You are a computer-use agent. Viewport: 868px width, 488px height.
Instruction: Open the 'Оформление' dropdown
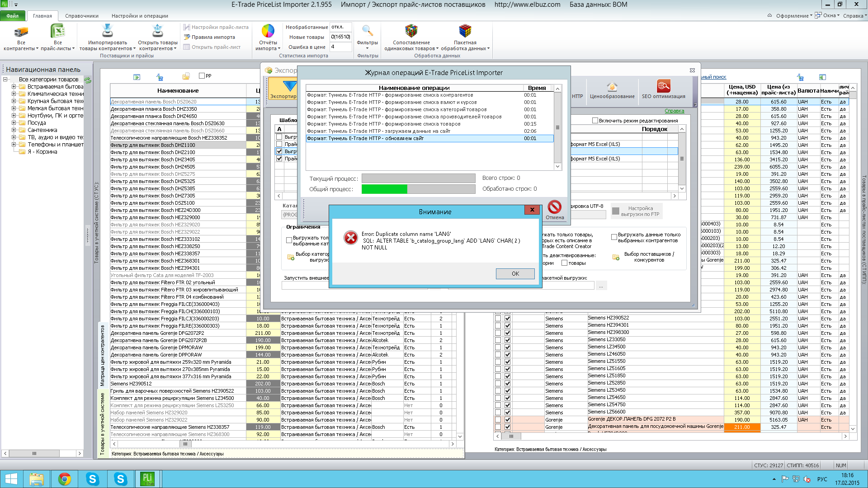[794, 16]
